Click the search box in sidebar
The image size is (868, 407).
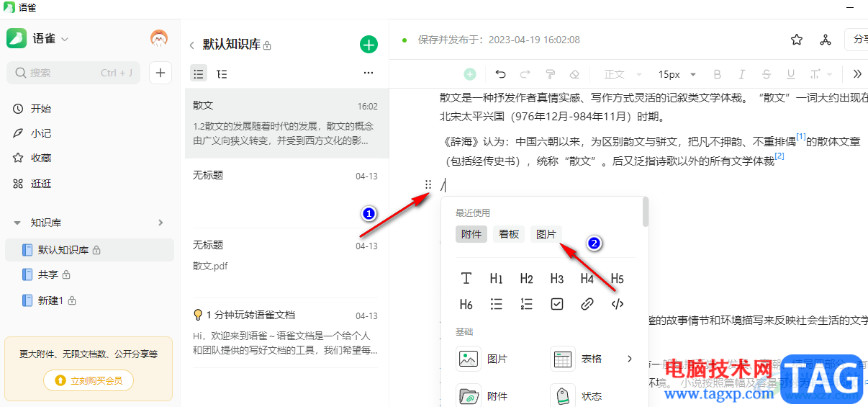pos(74,73)
